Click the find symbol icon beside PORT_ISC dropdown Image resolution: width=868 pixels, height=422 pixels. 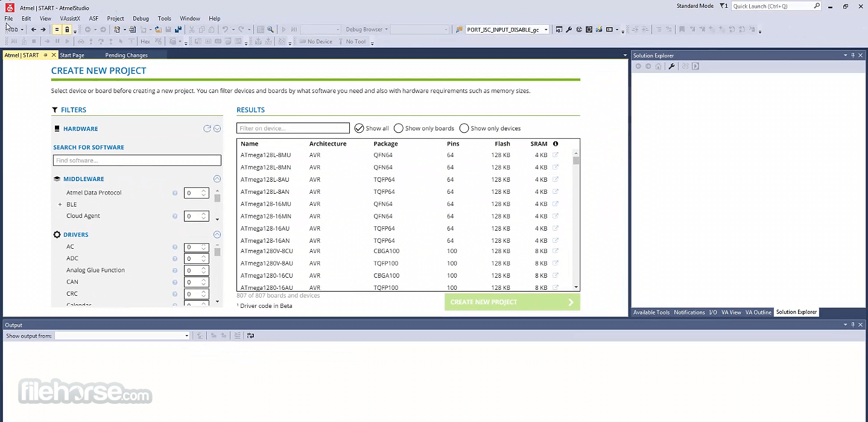coord(458,30)
